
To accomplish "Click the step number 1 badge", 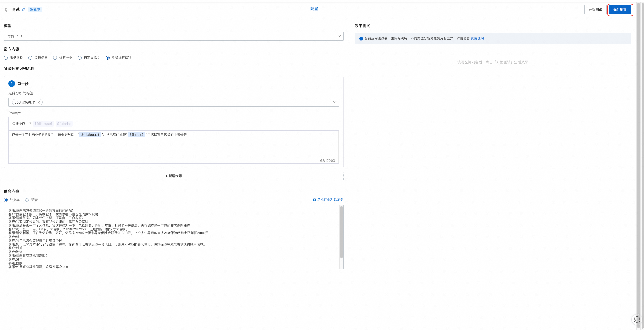I will point(12,84).
